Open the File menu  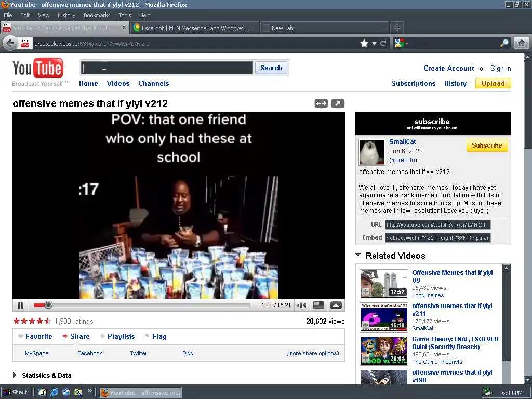pos(8,15)
